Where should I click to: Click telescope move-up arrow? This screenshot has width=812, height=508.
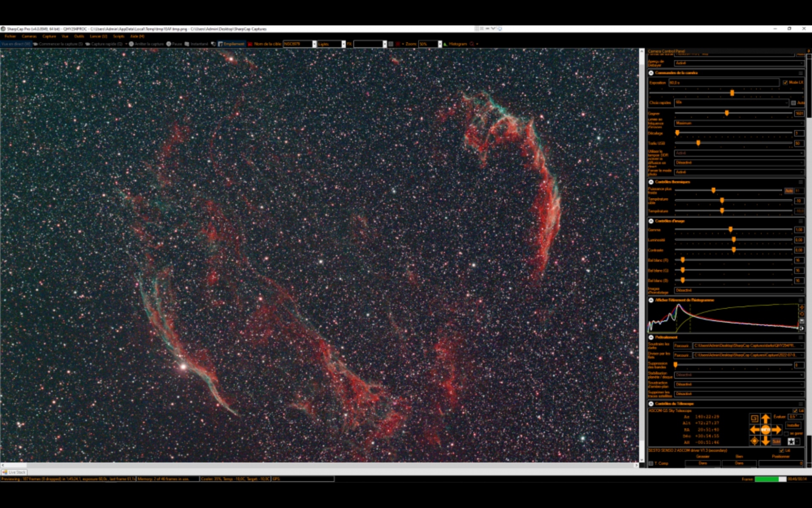(765, 419)
